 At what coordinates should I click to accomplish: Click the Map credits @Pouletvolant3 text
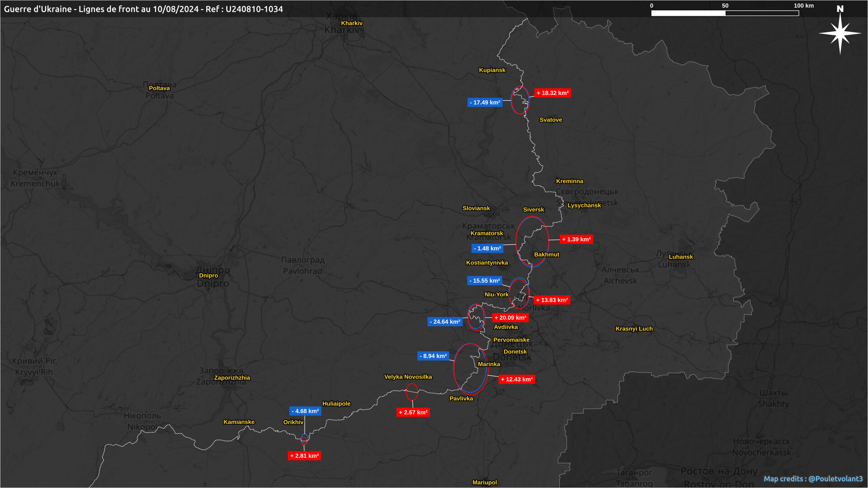click(813, 479)
